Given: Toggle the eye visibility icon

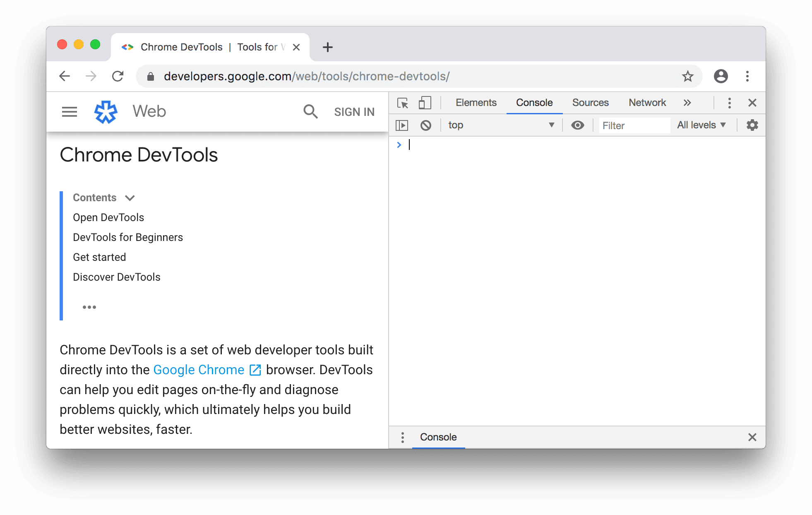Looking at the screenshot, I should coord(577,124).
